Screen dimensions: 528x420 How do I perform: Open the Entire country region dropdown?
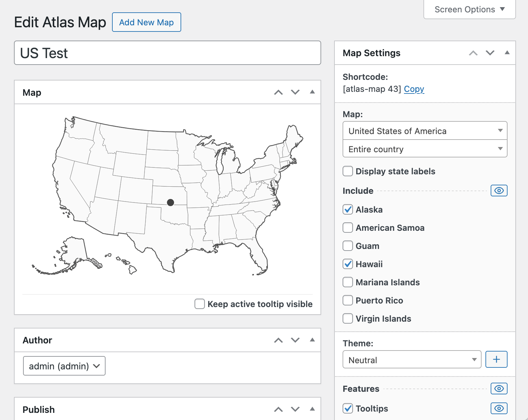click(425, 149)
